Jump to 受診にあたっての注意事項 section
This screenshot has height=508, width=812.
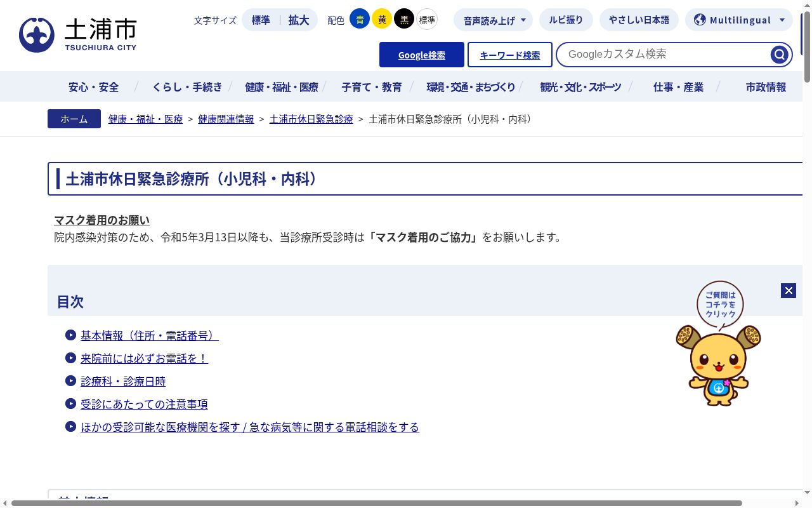pyautogui.click(x=144, y=404)
